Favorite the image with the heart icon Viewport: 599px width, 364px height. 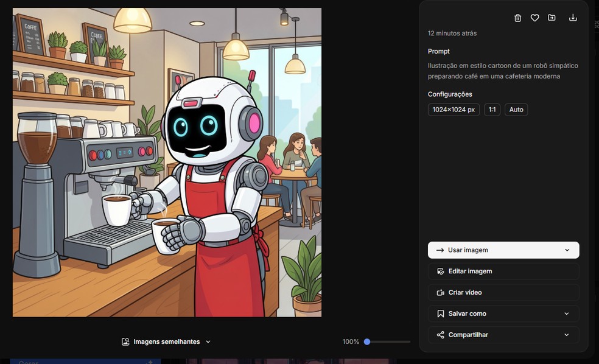535,18
